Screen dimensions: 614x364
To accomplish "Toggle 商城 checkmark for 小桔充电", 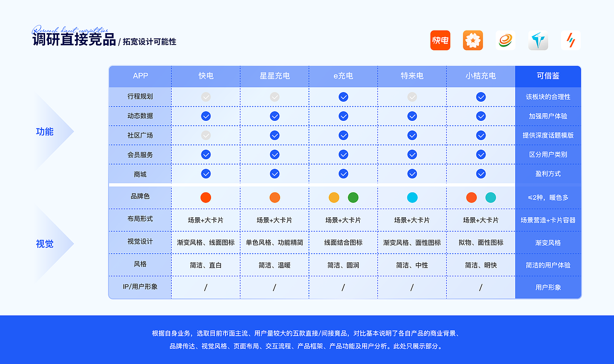I will (481, 174).
